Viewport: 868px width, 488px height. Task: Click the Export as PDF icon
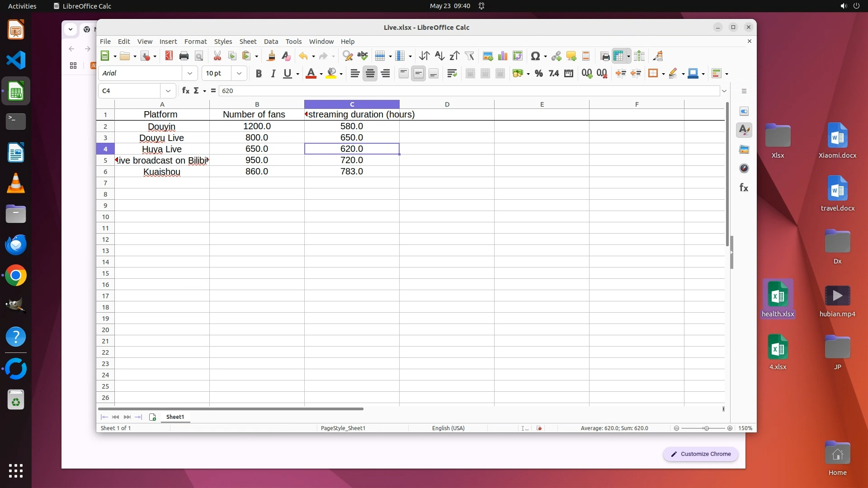[x=169, y=56]
